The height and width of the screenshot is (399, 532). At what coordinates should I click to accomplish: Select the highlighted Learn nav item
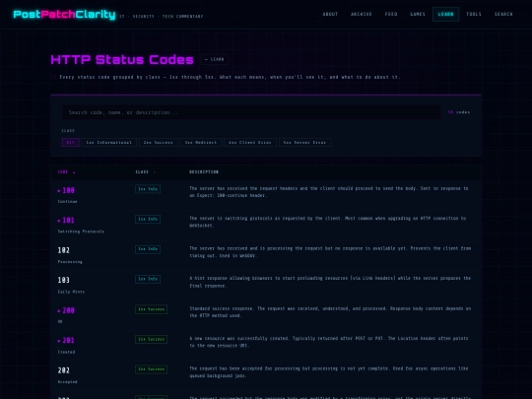(445, 14)
